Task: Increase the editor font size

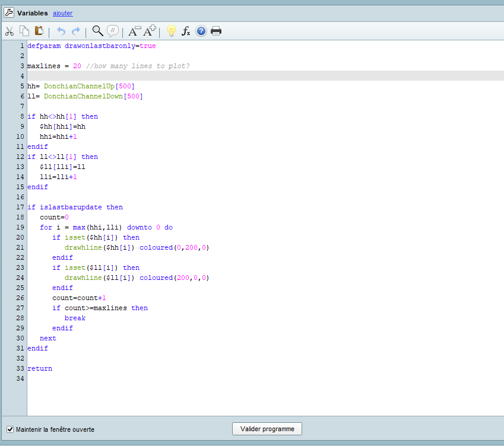Action: click(x=150, y=31)
